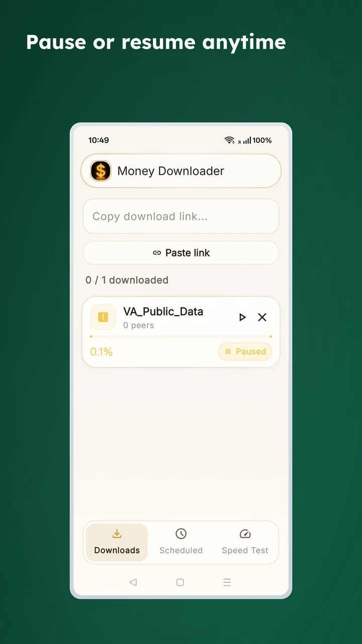
Task: Click the Paste link button
Action: pos(181,253)
